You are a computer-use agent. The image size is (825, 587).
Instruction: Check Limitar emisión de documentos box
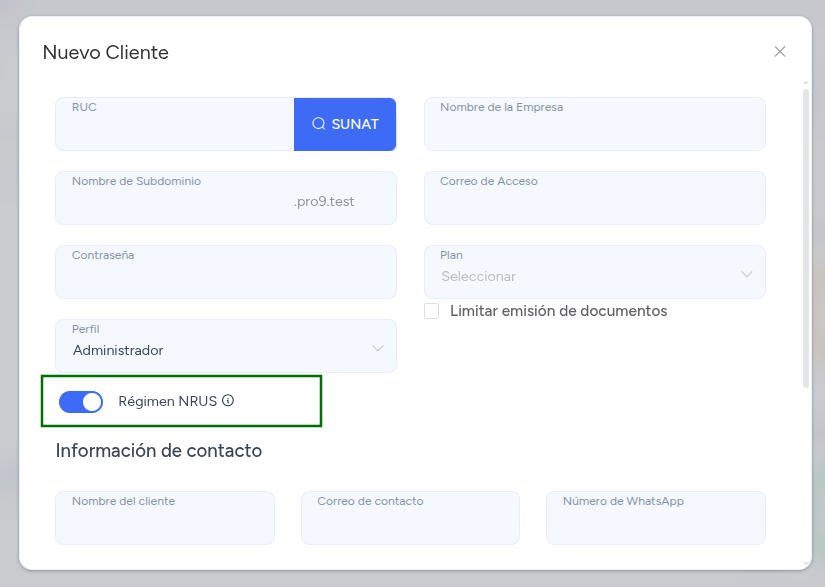(431, 311)
